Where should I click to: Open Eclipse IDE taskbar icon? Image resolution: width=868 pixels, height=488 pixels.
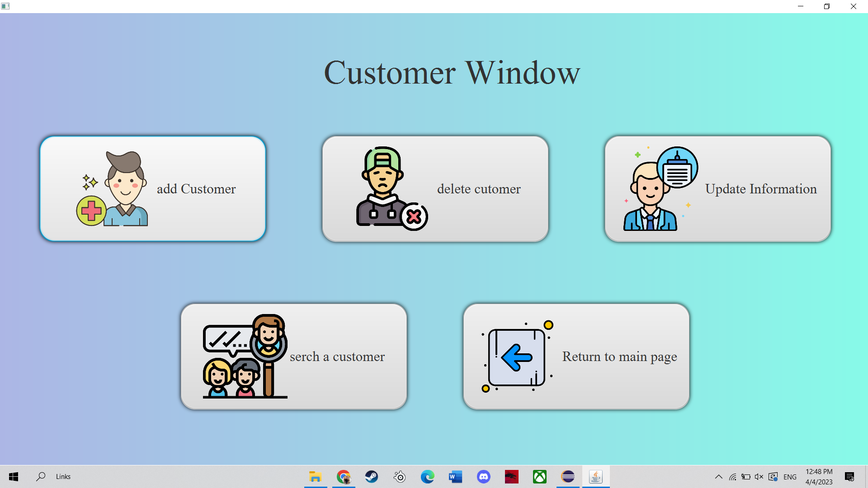tap(568, 477)
